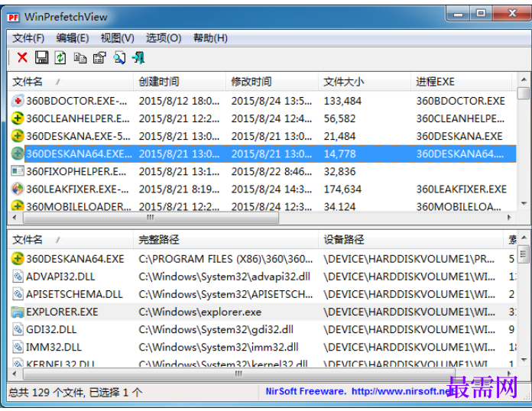The height and width of the screenshot is (411, 532).
Task: Click the copy selected items icon
Action: [x=80, y=58]
